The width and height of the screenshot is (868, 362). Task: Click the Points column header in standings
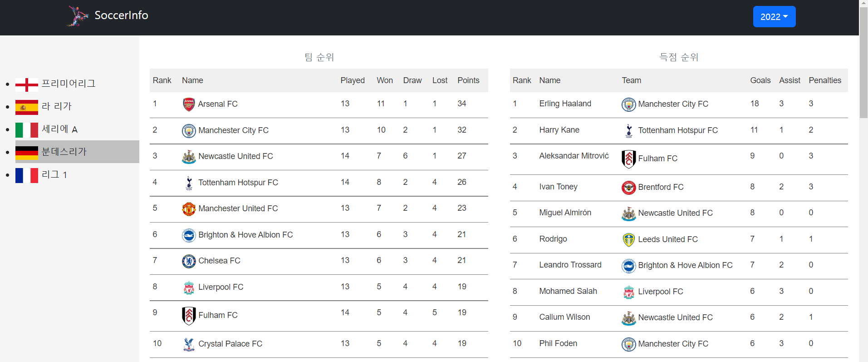tap(468, 80)
